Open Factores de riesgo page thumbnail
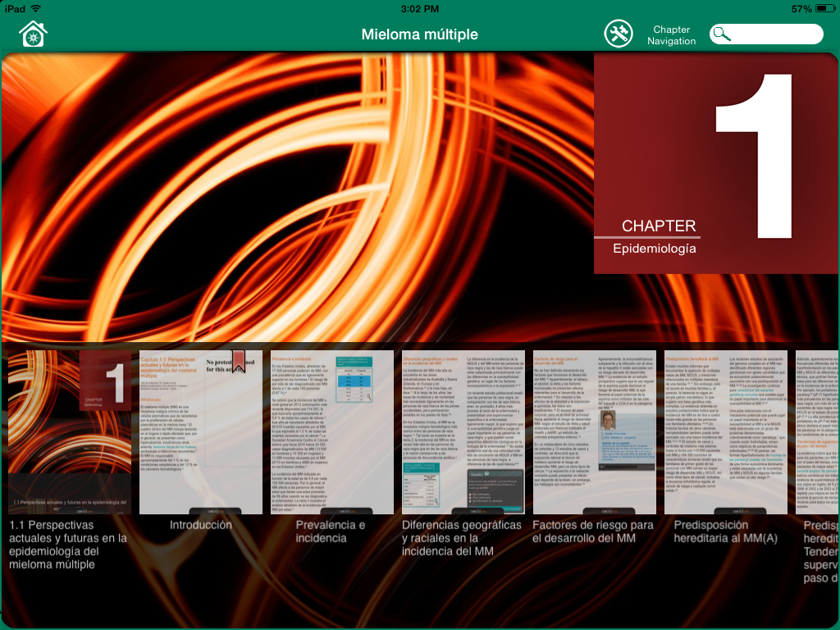 [x=595, y=431]
